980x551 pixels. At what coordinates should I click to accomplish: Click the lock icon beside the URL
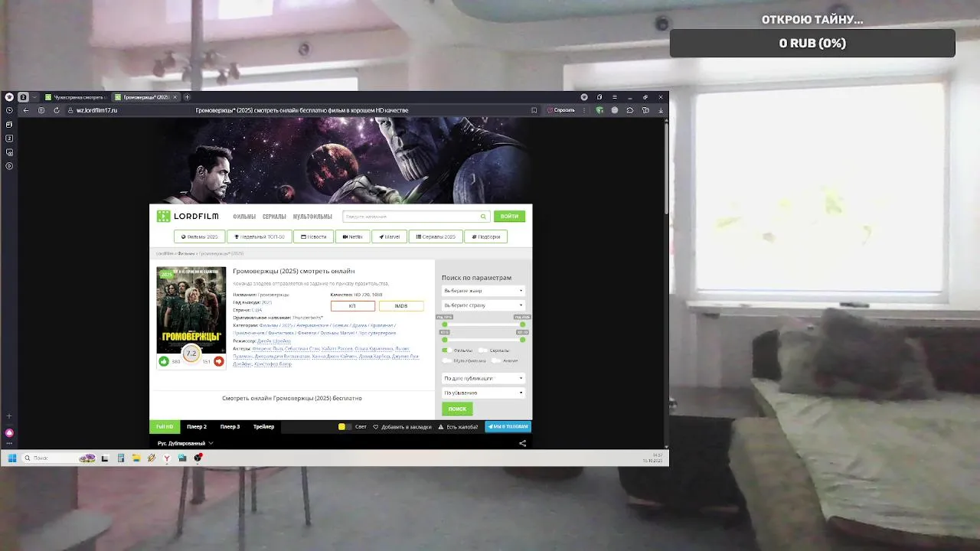point(70,110)
